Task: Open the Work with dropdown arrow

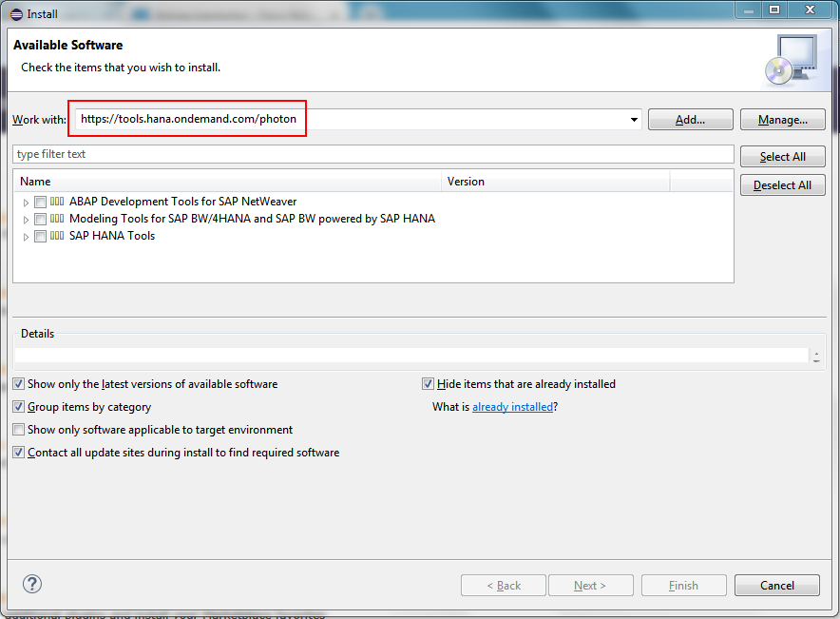Action: [x=634, y=120]
